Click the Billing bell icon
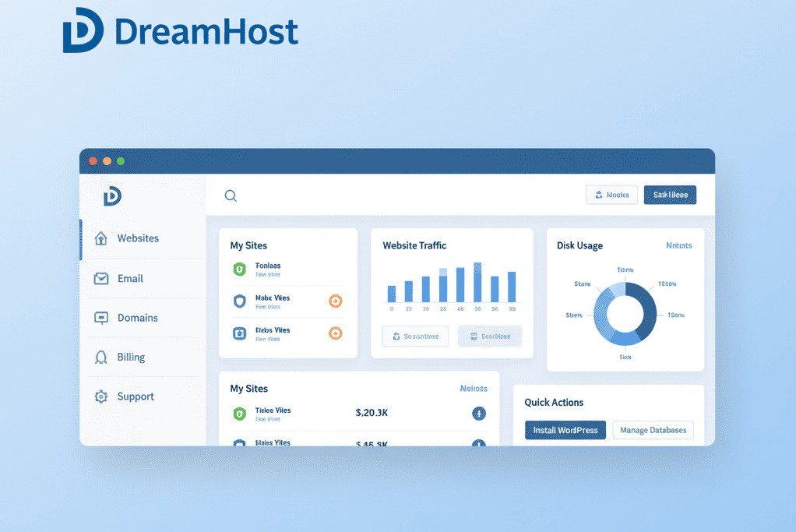 click(x=100, y=357)
